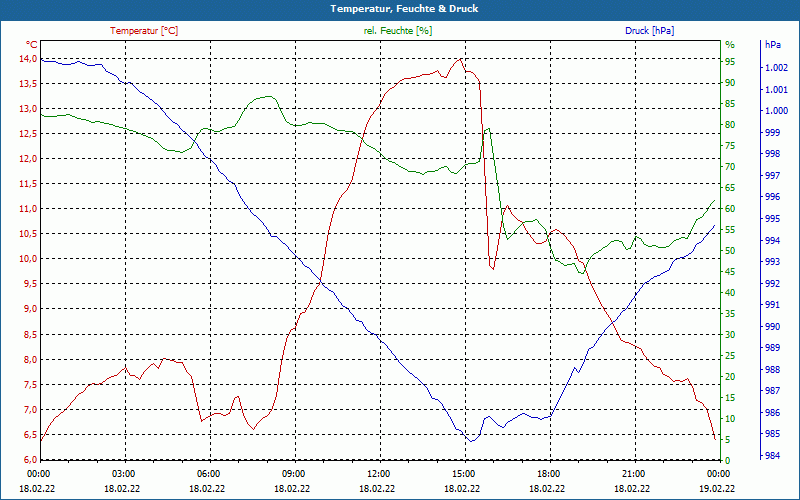Click the 'hPa' unit label on pressure axis

[772, 45]
